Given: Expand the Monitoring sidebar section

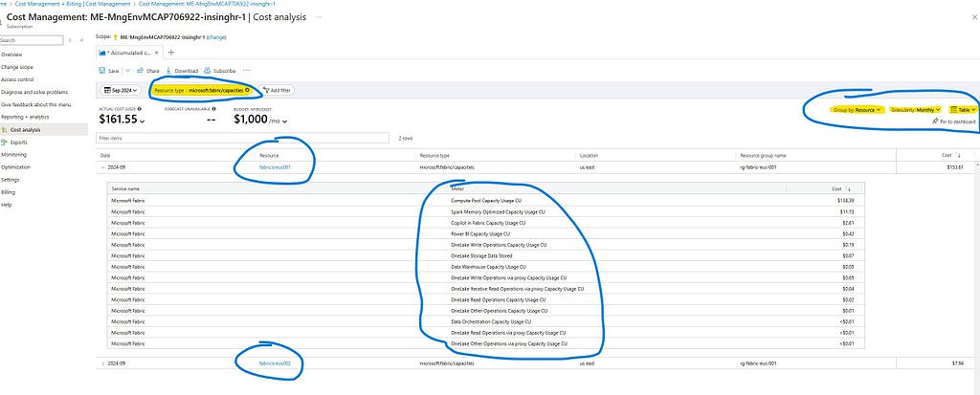Looking at the screenshot, I should 13,154.
